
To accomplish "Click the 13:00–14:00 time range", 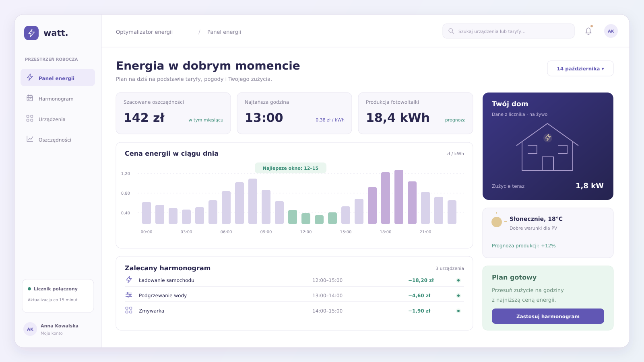I will click(327, 296).
